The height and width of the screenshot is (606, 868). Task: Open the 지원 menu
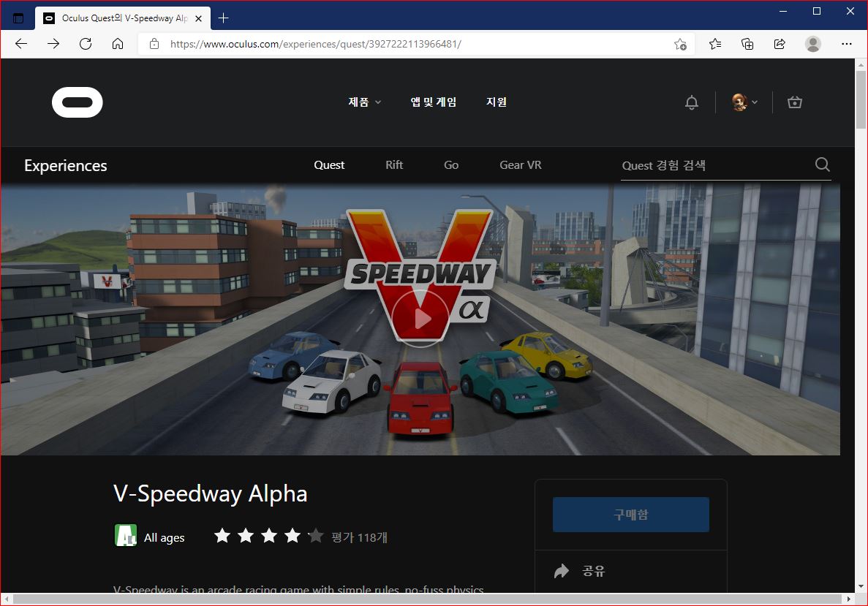click(x=496, y=102)
